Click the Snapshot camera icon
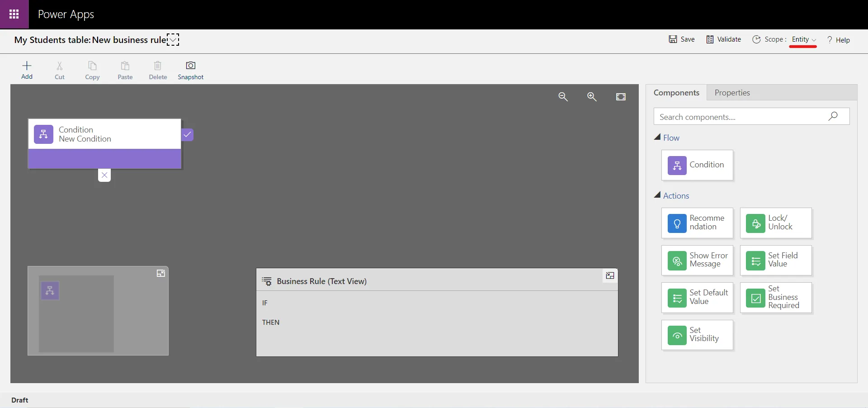868x408 pixels. [x=190, y=66]
